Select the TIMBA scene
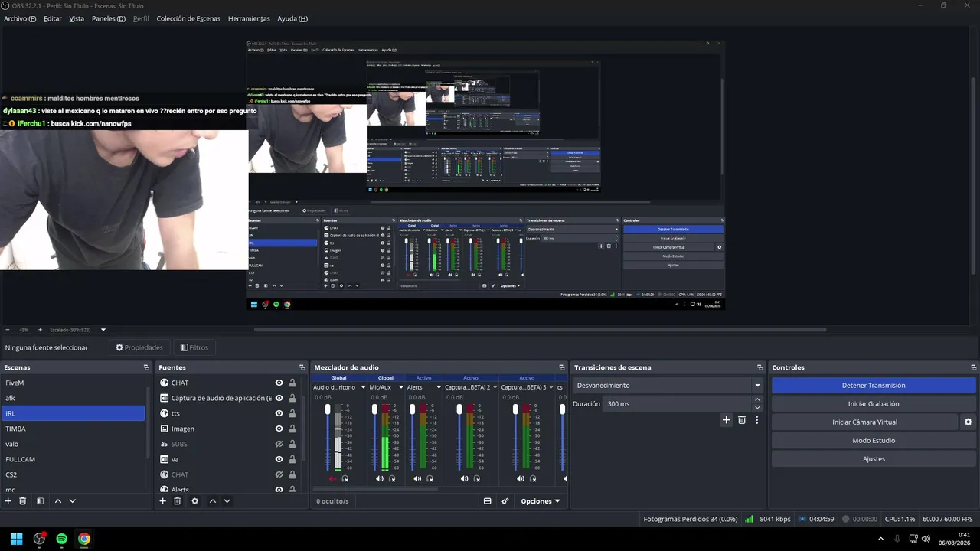 (73, 429)
